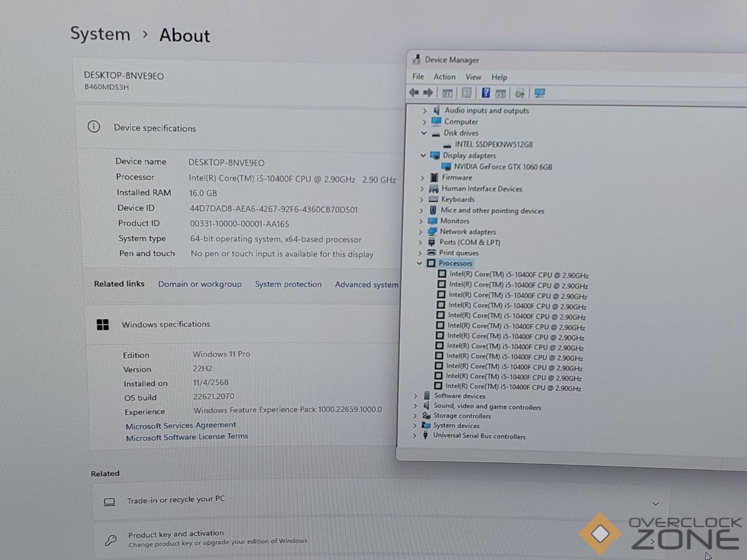Click the Windows logo beside Windows specifications
Image resolution: width=747 pixels, height=560 pixels.
point(103,324)
